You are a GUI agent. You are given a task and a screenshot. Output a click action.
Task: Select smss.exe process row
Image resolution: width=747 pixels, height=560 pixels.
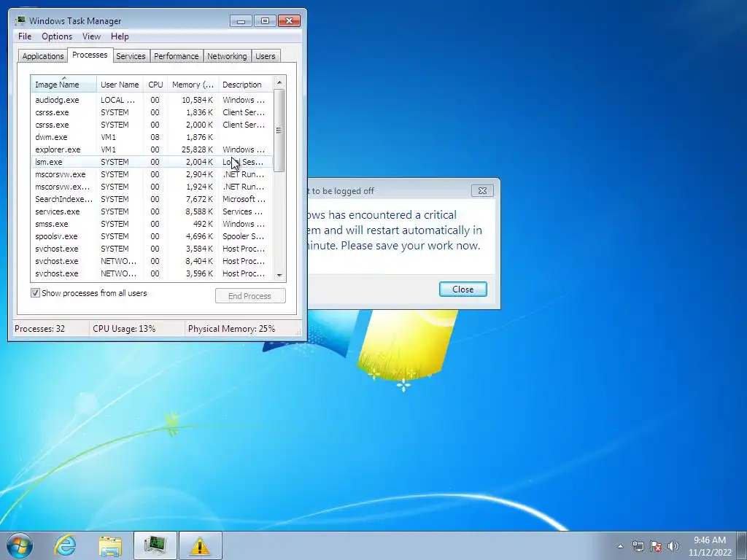152,224
